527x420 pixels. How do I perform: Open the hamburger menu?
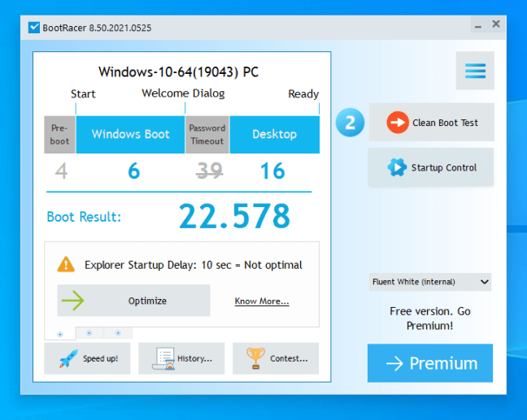pyautogui.click(x=475, y=71)
